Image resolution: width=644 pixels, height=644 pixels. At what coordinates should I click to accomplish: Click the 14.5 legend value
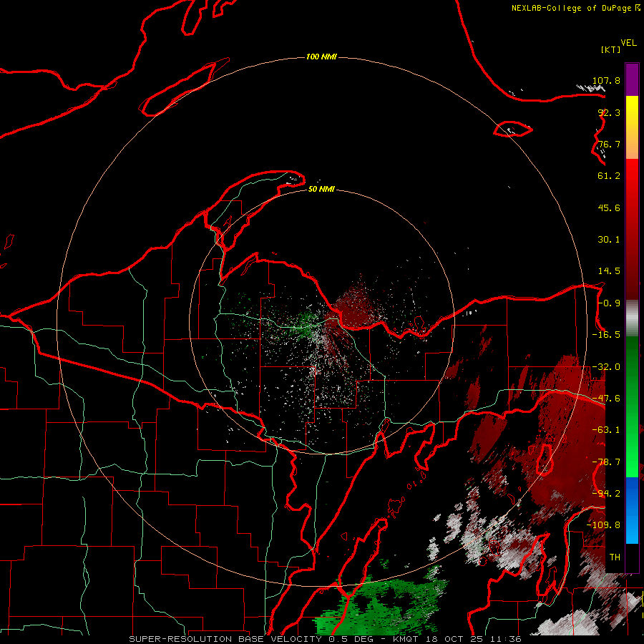point(609,271)
